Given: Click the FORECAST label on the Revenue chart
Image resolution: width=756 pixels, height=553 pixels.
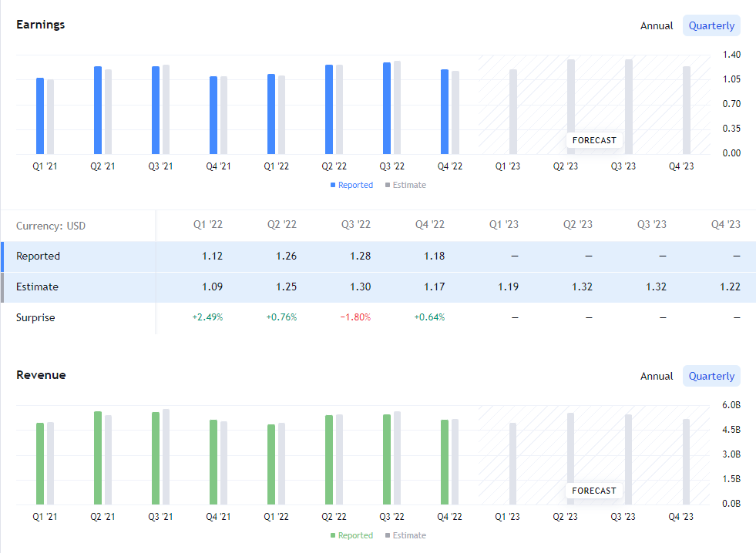Looking at the screenshot, I should coord(593,491).
